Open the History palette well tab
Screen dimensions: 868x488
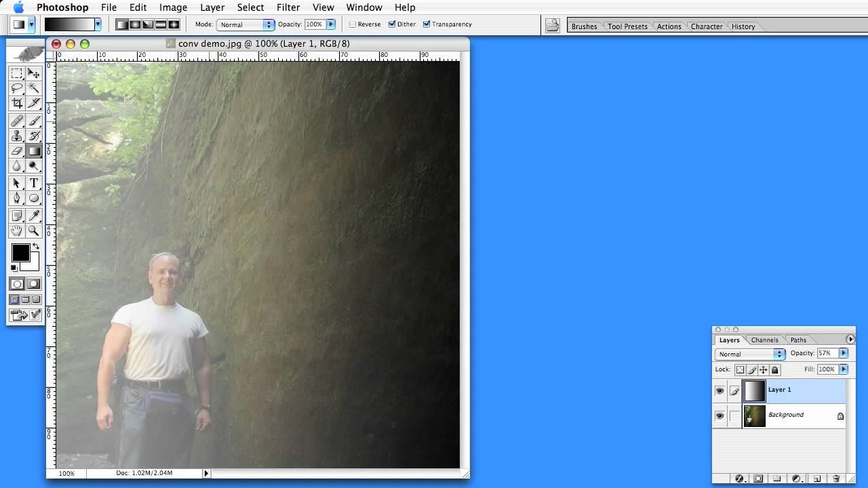click(743, 26)
